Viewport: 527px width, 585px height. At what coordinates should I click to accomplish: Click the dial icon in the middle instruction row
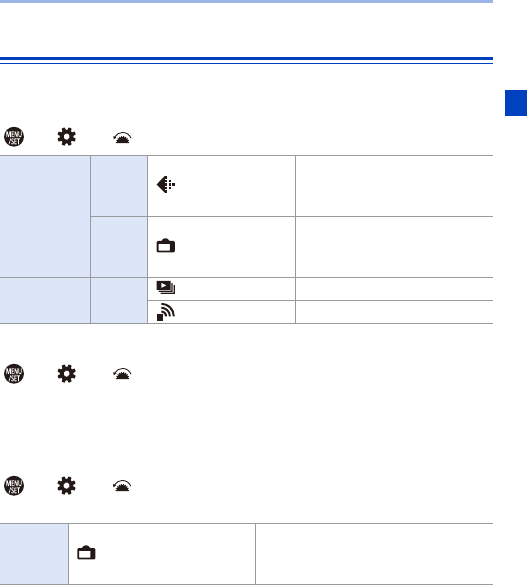pos(122,374)
